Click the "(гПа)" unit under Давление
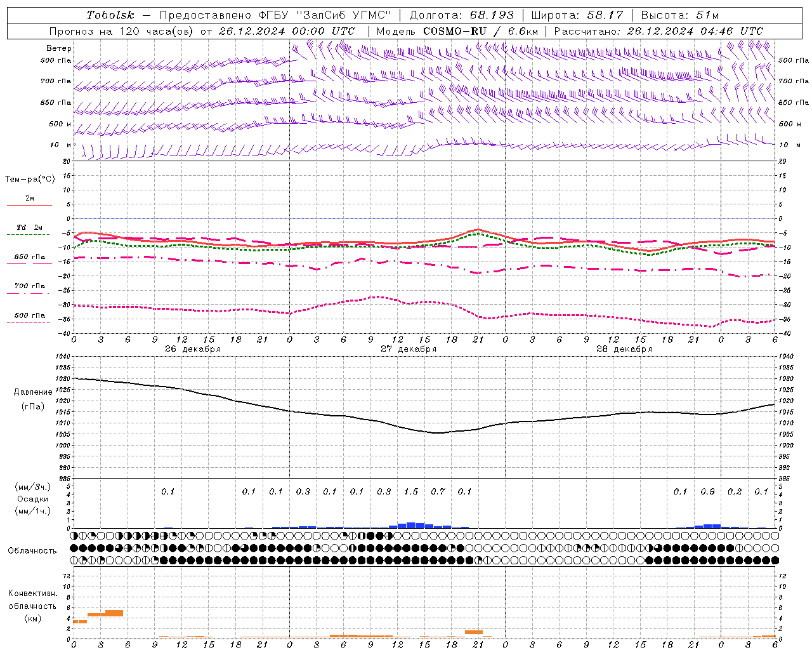 (33, 406)
